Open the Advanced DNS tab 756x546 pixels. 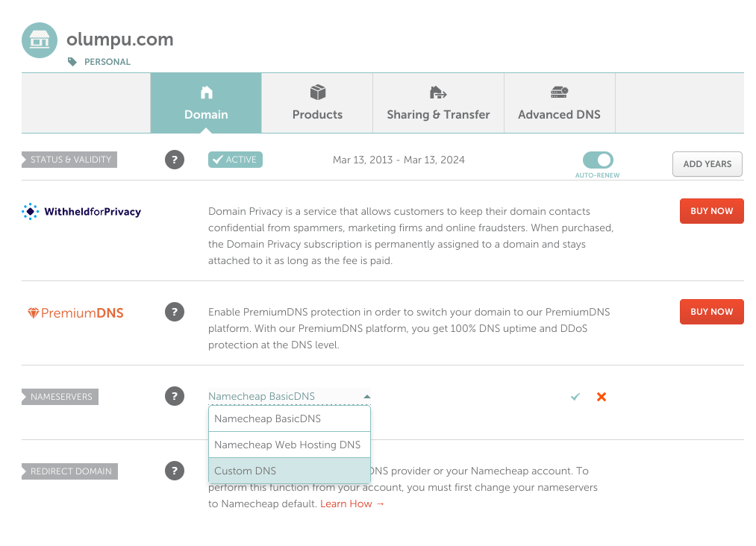[559, 103]
